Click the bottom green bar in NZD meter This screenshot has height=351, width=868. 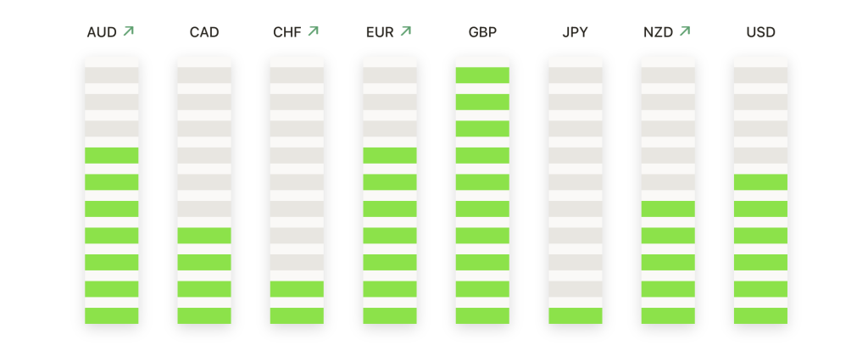pos(668,315)
